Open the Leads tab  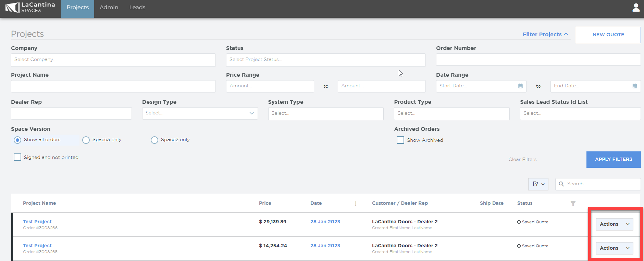tap(137, 8)
